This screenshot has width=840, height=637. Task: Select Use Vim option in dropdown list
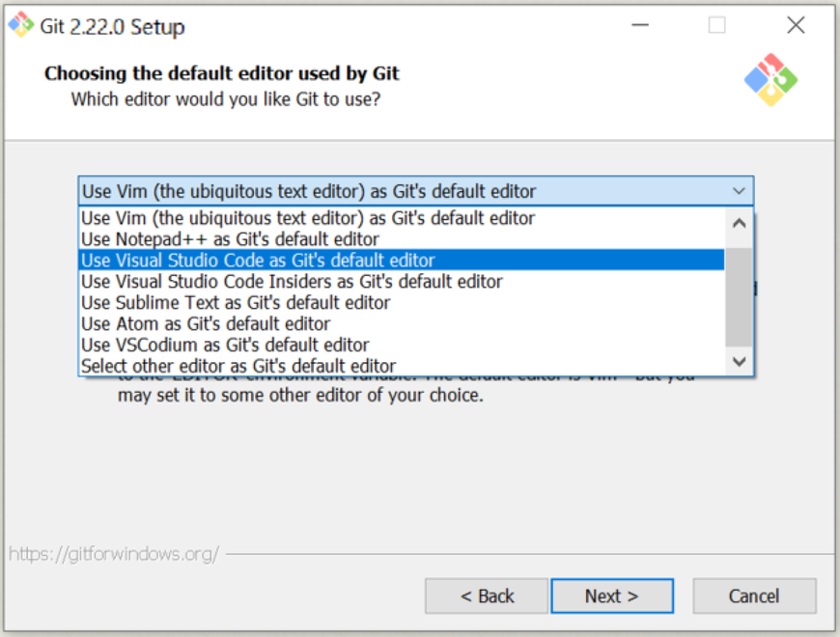402,218
